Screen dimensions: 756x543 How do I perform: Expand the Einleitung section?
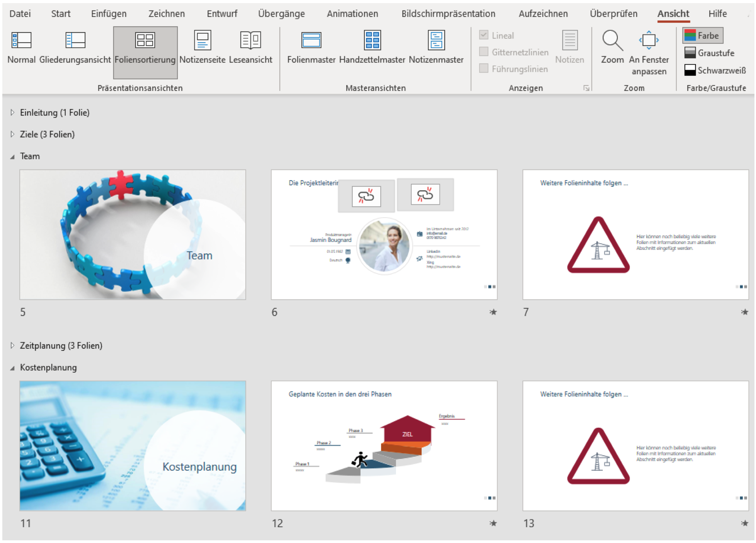pyautogui.click(x=12, y=113)
